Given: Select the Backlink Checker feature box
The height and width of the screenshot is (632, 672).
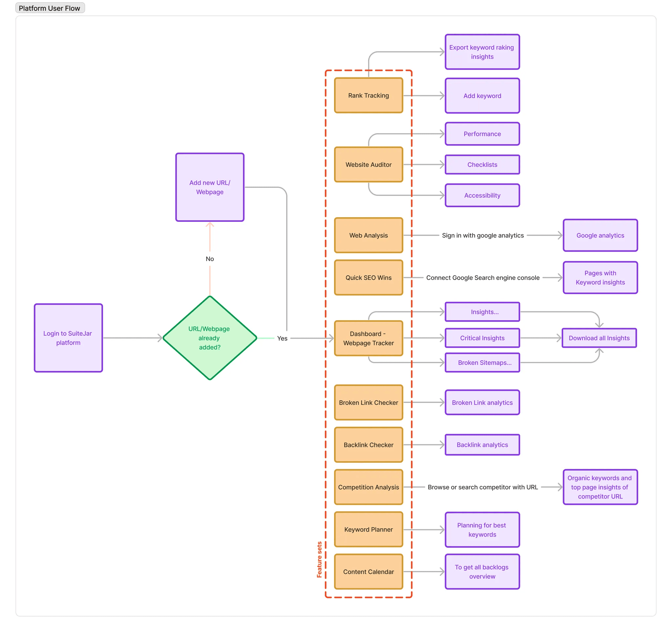Looking at the screenshot, I should pyautogui.click(x=368, y=445).
